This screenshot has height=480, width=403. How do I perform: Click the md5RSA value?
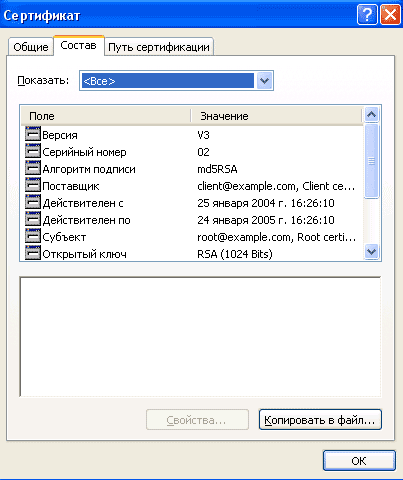tap(217, 169)
